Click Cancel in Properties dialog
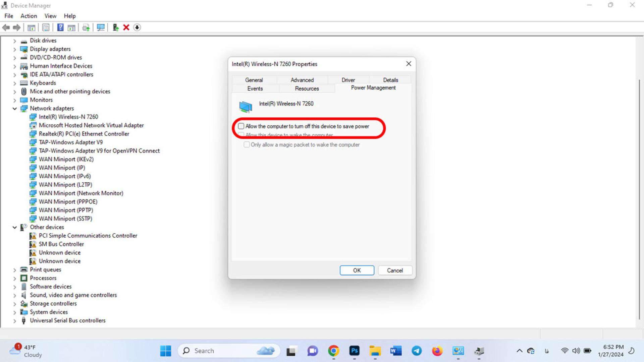Screen dimensions: 644x362 pyautogui.click(x=395, y=270)
